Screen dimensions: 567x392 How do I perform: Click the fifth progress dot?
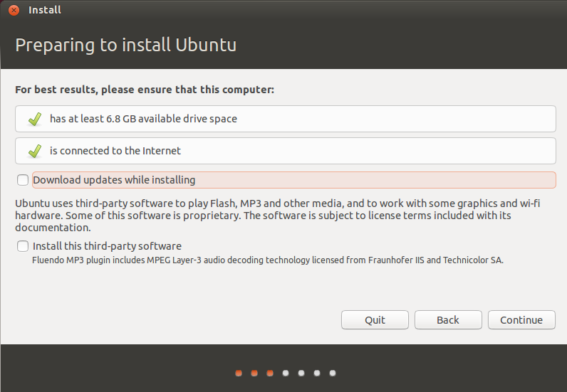tap(301, 372)
